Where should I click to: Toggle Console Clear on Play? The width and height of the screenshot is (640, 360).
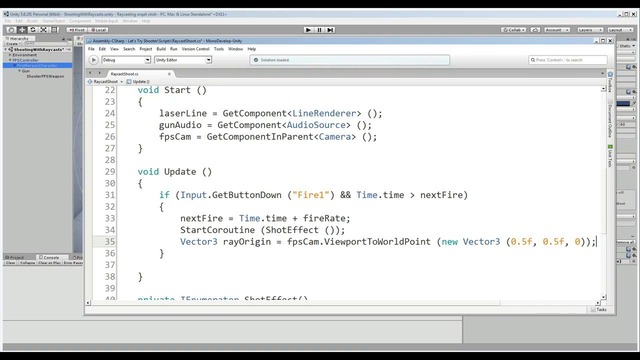(x=49, y=263)
